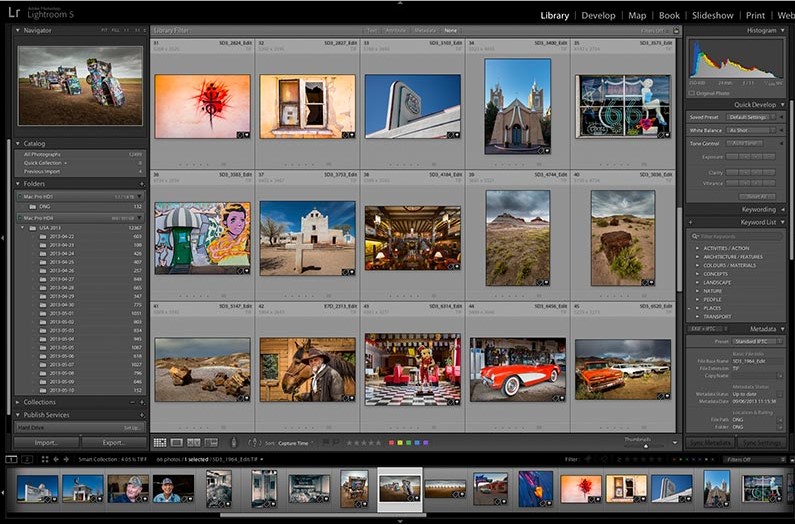
Task: Switch to the Slideshow module
Action: tap(713, 16)
